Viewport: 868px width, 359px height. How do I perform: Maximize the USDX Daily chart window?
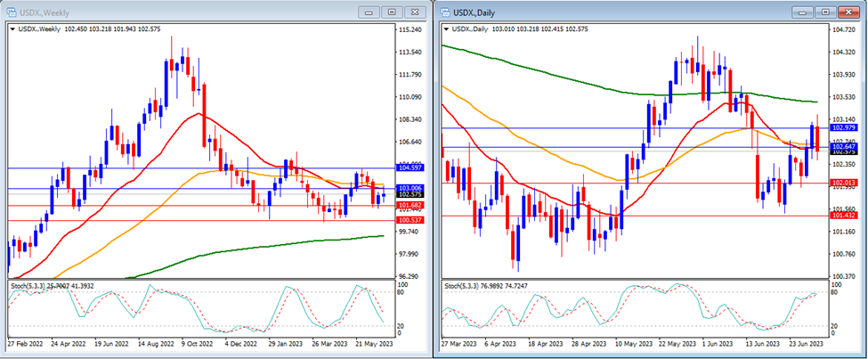824,12
